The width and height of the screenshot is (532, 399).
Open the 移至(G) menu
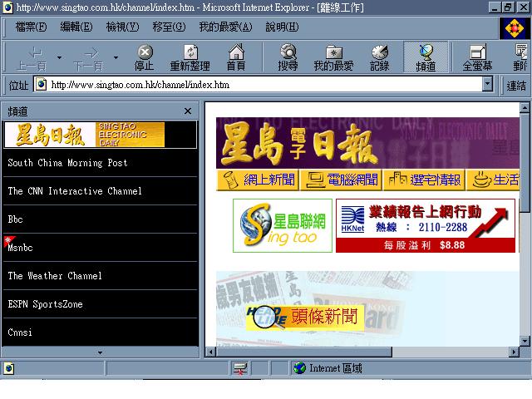pos(169,27)
